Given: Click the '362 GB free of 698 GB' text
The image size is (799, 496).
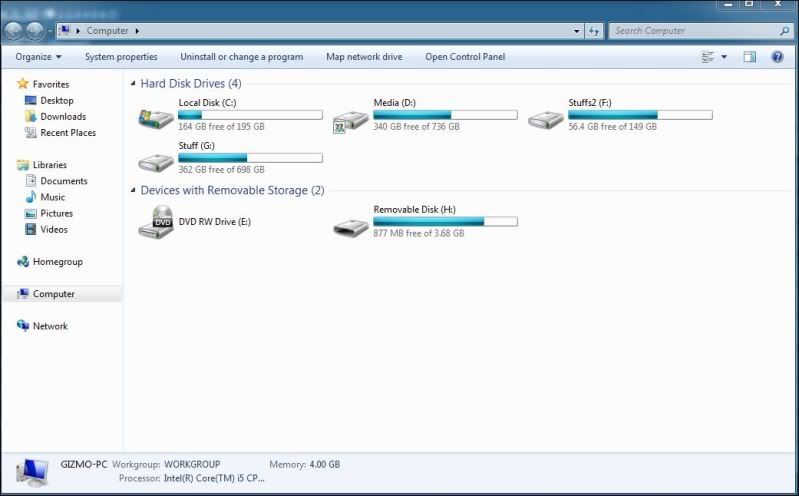Looking at the screenshot, I should 221,169.
